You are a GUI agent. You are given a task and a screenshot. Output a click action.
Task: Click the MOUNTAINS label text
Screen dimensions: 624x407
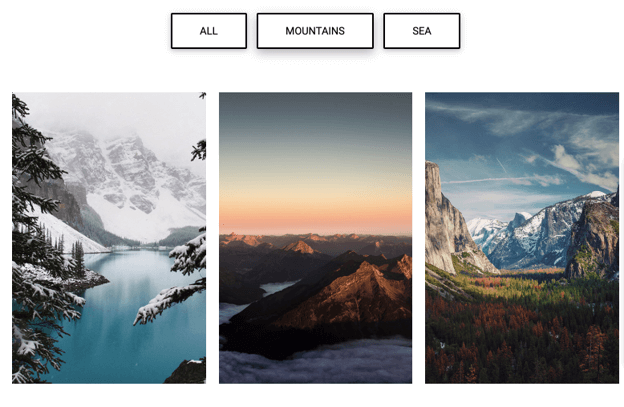point(315,31)
